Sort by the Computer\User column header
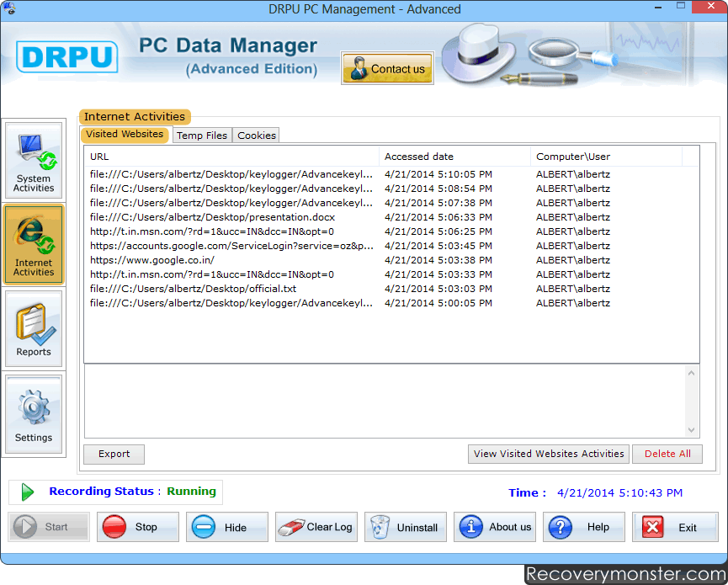 [606, 157]
